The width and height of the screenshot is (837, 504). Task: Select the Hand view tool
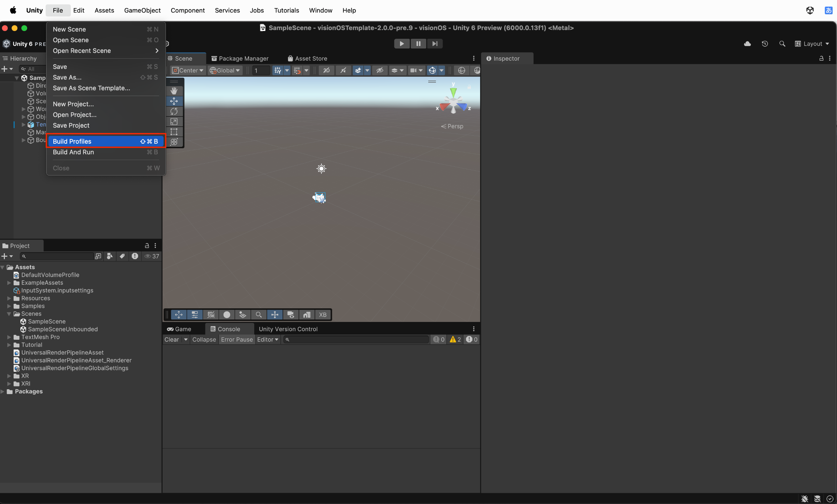tap(174, 91)
